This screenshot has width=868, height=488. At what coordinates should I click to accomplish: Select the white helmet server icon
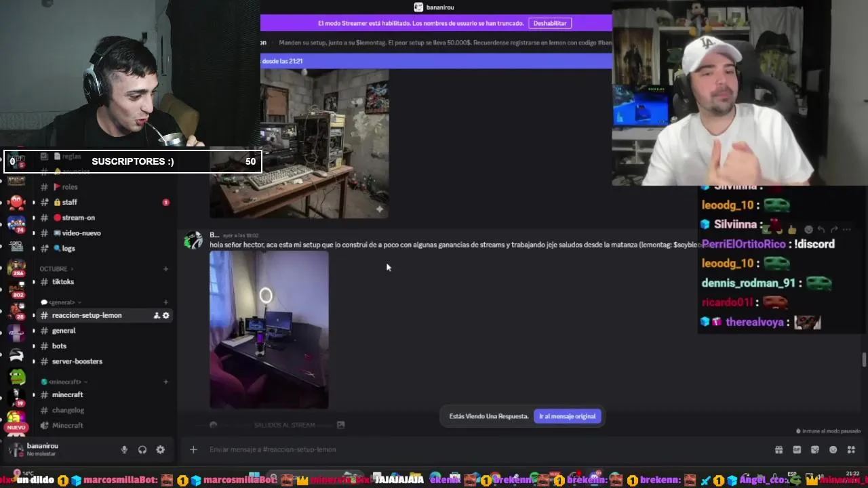point(16,354)
